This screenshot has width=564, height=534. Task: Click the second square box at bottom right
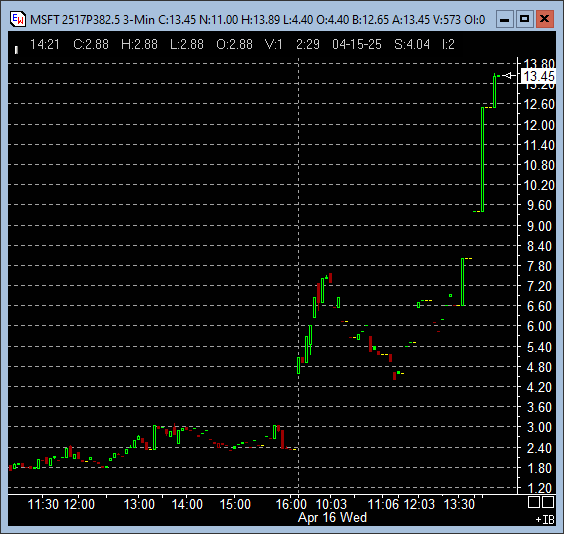[547, 502]
